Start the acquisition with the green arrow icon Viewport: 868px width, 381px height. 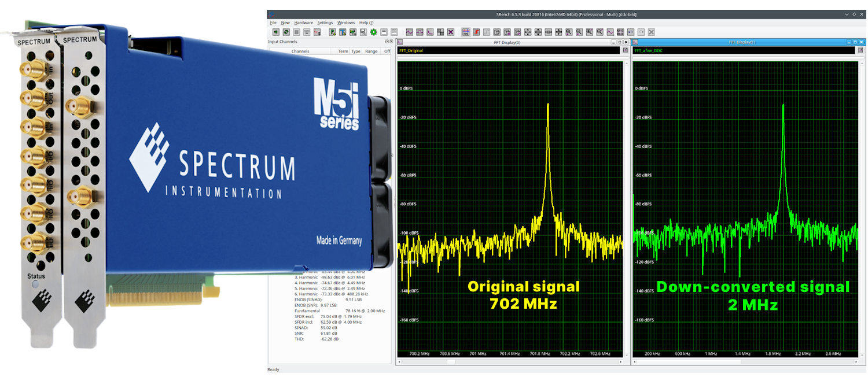(277, 33)
